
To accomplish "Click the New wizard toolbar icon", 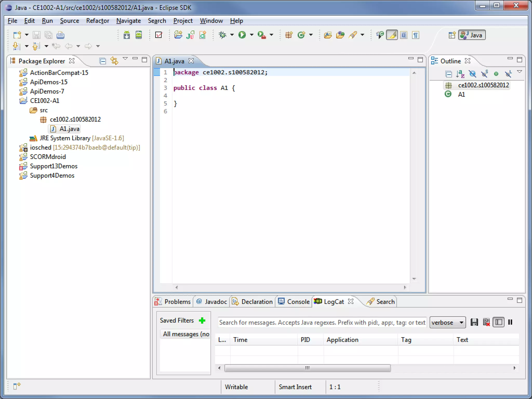I will click(x=17, y=35).
